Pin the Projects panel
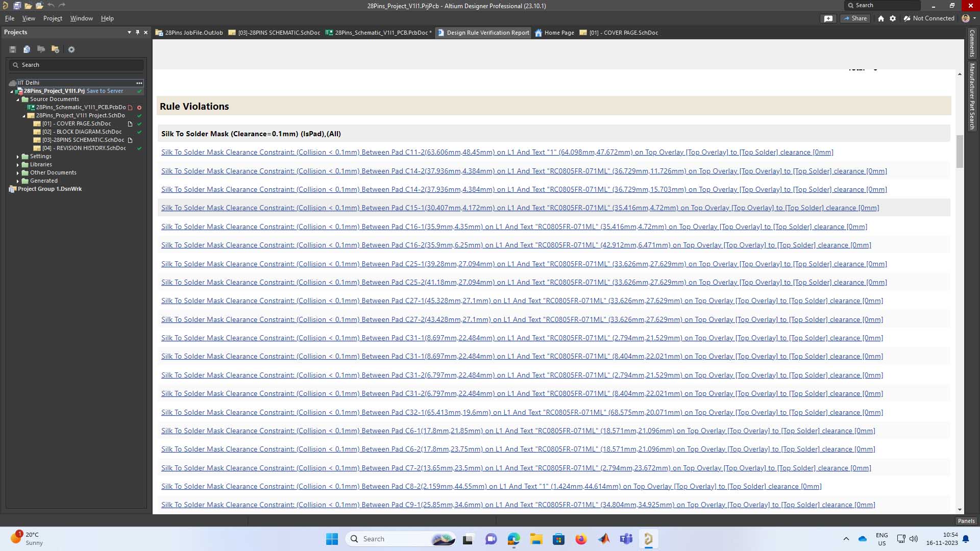The image size is (980, 551). coord(137,32)
